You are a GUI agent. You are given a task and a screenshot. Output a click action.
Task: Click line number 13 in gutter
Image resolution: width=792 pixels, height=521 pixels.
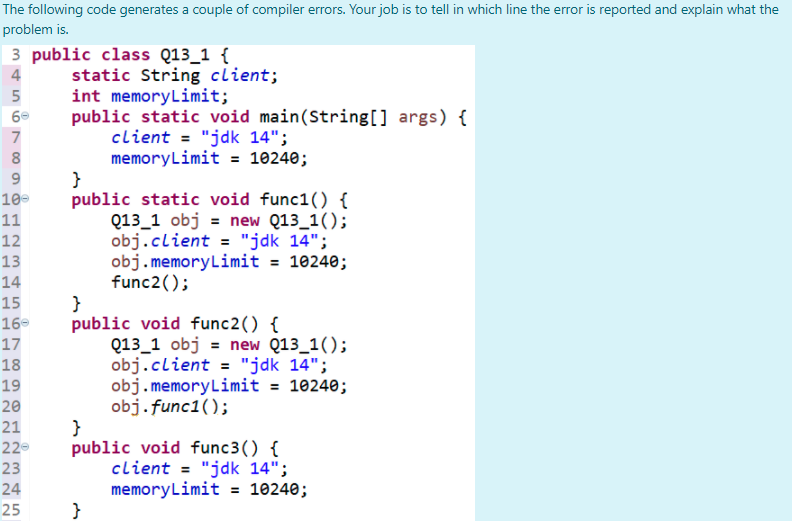(11, 262)
